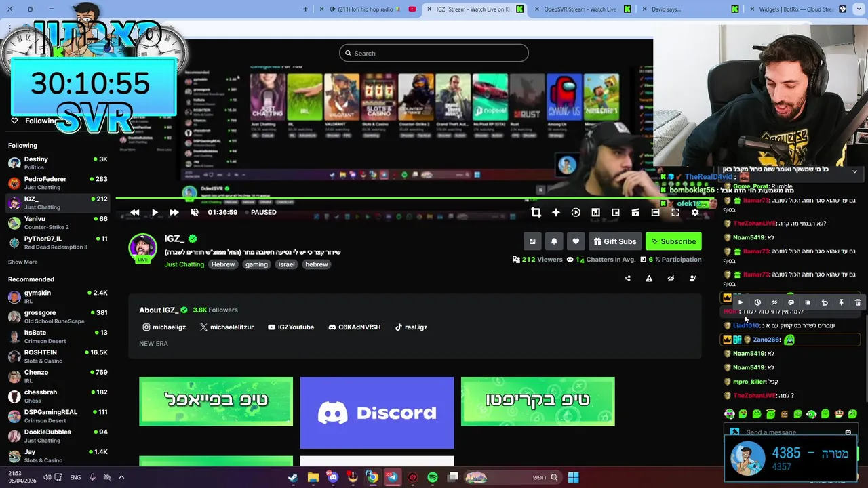Click the timeout clock icon in chat toolbar
The width and height of the screenshot is (868, 488).
coord(757,302)
